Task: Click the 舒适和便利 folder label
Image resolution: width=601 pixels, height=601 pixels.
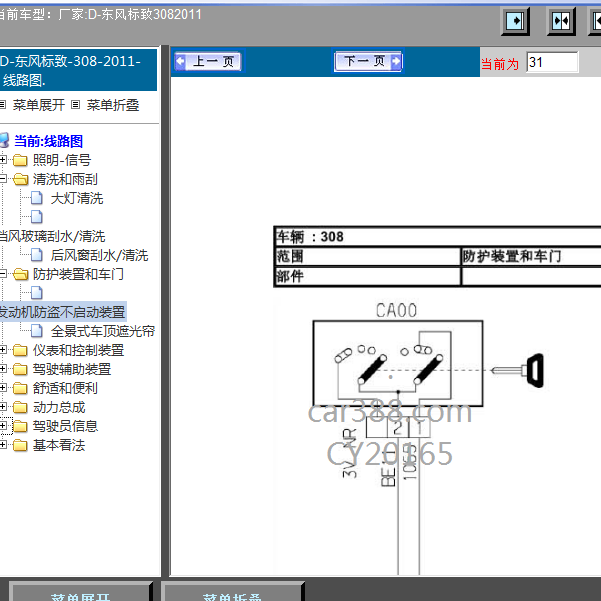Action: pyautogui.click(x=65, y=388)
